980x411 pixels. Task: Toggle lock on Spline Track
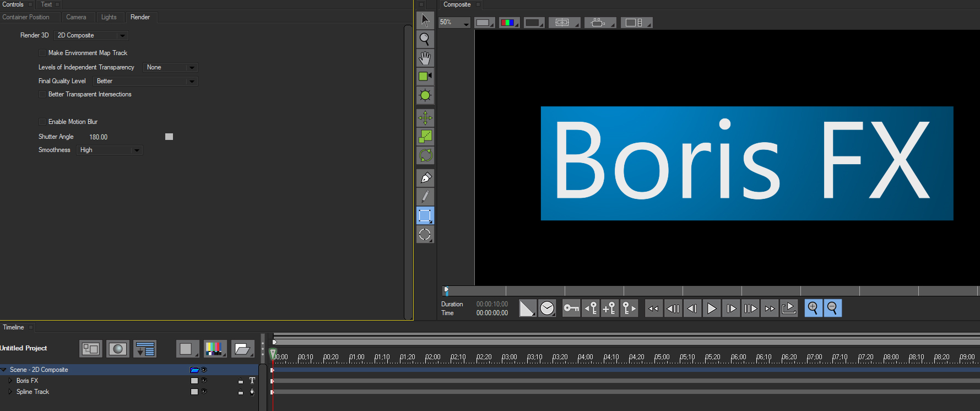pos(241,392)
